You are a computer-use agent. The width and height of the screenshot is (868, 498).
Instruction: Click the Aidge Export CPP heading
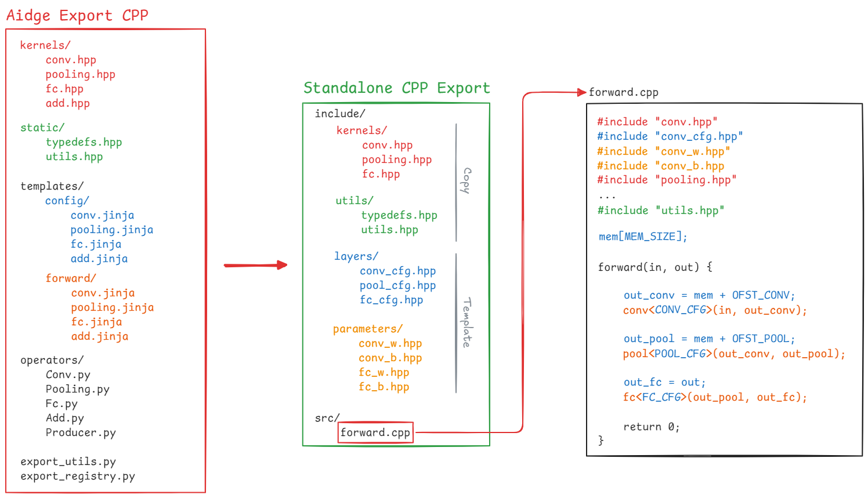point(76,15)
